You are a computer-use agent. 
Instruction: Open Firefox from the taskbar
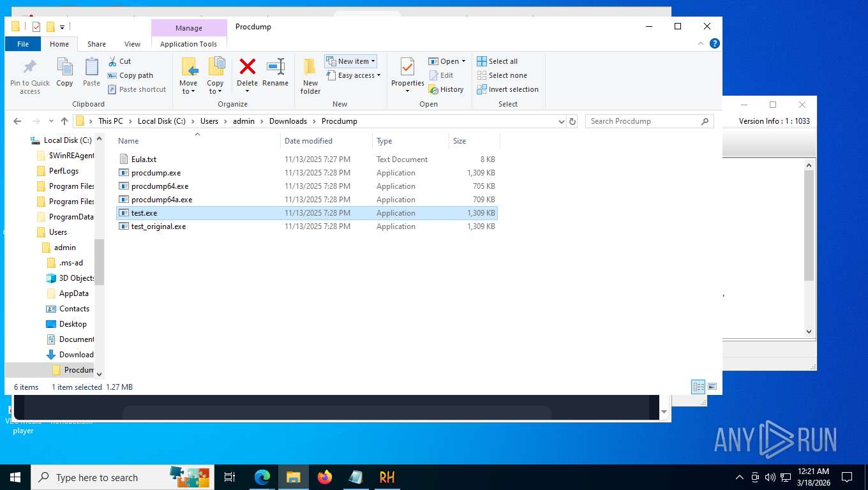[325, 477]
